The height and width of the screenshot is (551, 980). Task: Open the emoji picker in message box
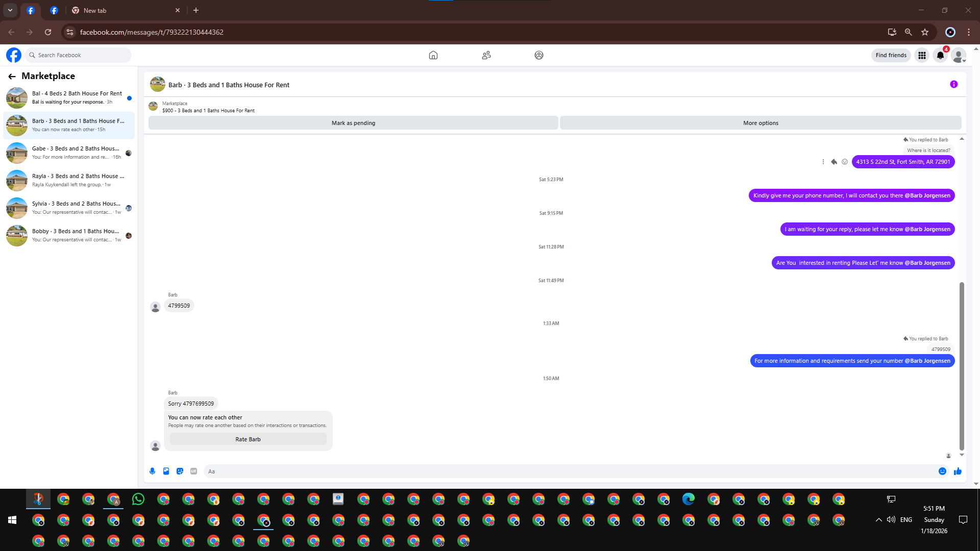coord(942,471)
